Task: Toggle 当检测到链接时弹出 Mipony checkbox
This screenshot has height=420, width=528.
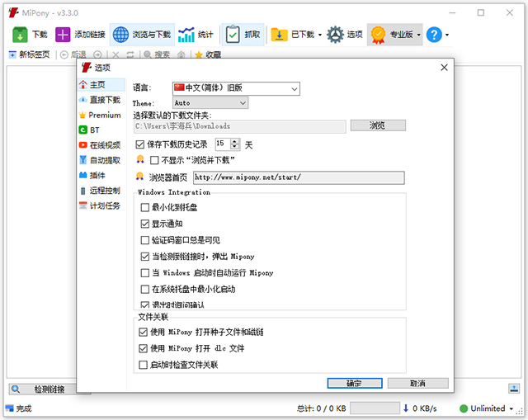Action: 145,257
